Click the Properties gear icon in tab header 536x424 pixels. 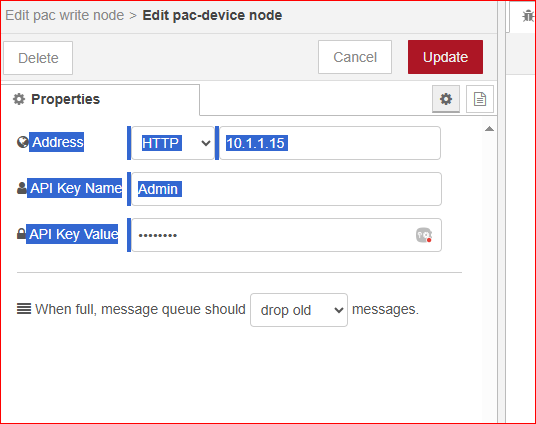click(19, 99)
